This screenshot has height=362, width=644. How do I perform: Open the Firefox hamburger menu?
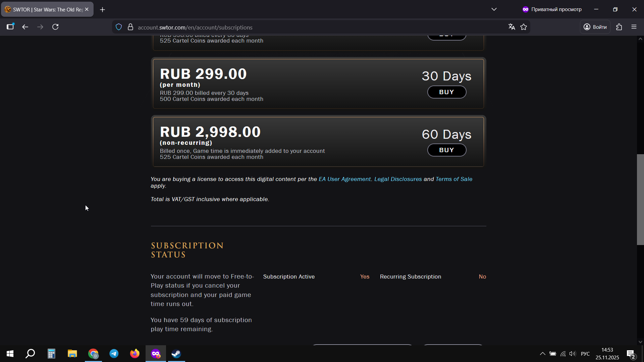point(634,27)
